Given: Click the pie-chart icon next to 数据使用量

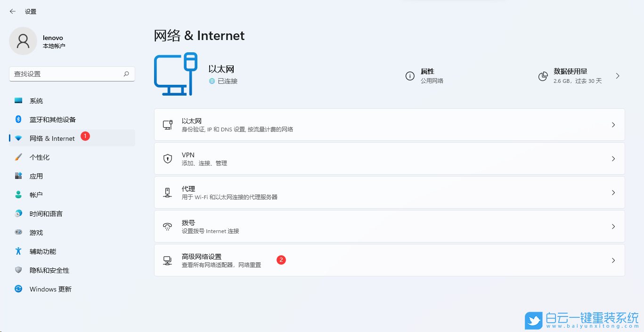Looking at the screenshot, I should tap(543, 76).
